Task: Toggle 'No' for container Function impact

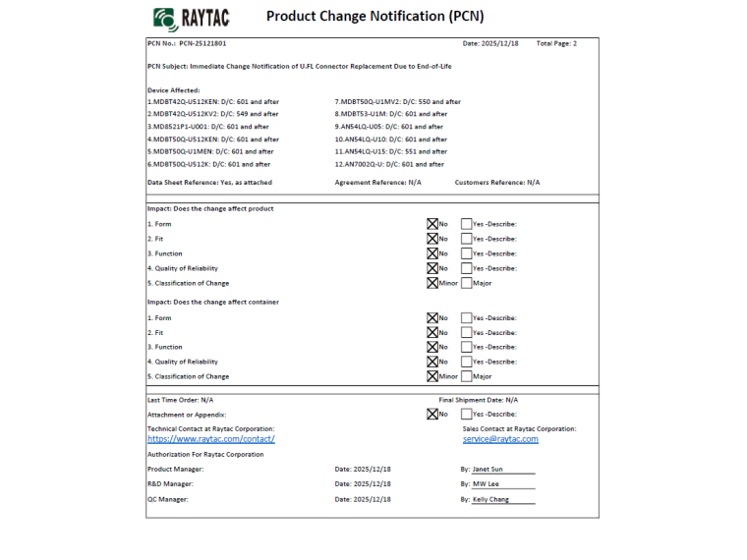Action: pos(432,347)
